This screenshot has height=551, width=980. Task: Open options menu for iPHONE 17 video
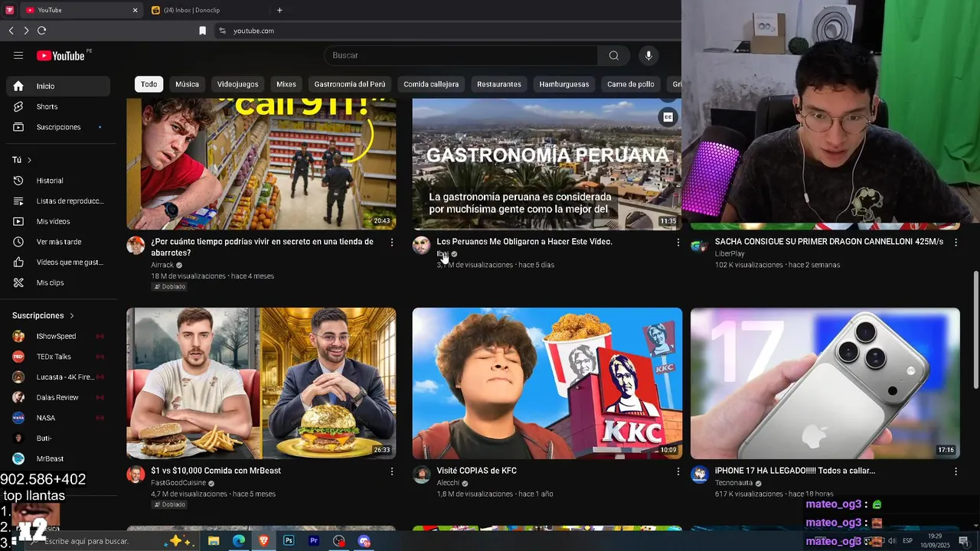(x=955, y=471)
